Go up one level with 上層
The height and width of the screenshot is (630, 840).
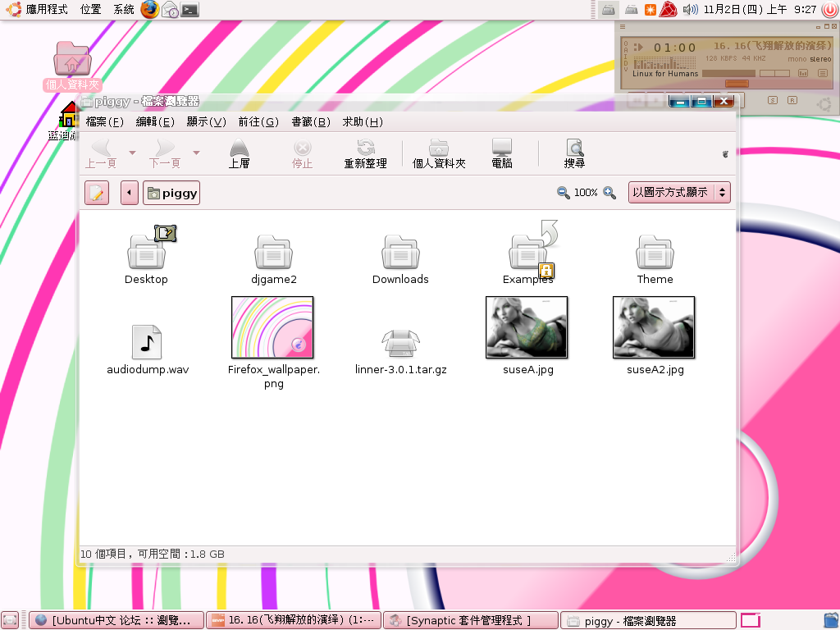point(239,153)
